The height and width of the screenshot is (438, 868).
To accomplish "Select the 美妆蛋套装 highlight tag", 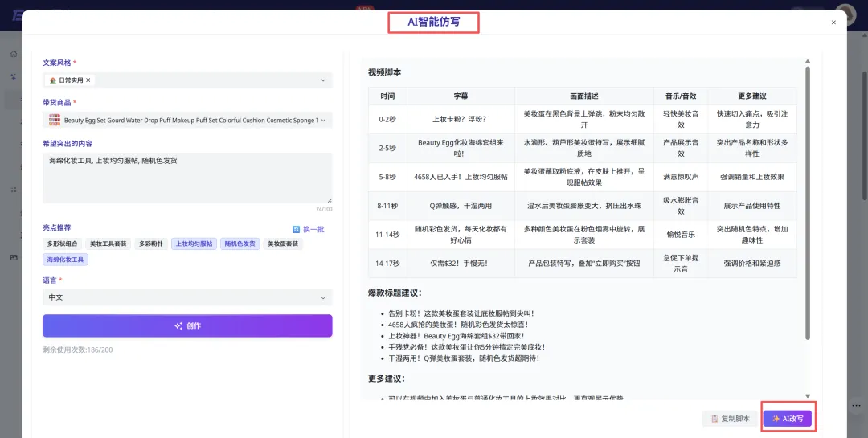I will click(283, 244).
